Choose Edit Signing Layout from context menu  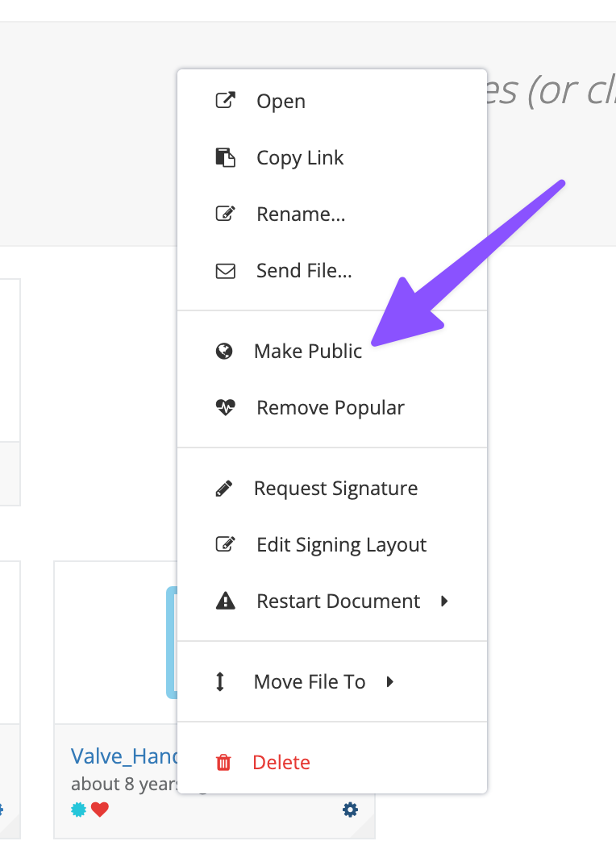point(341,545)
